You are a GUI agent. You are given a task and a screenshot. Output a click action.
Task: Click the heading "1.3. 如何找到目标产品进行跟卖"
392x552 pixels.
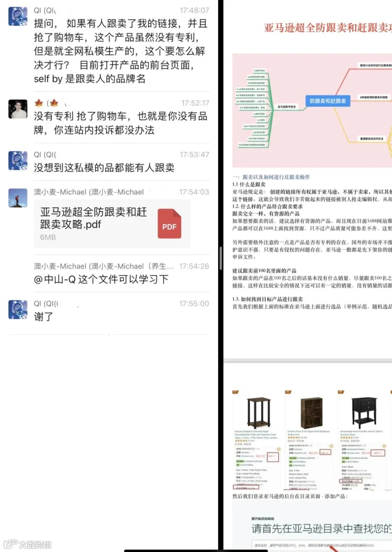click(x=267, y=300)
